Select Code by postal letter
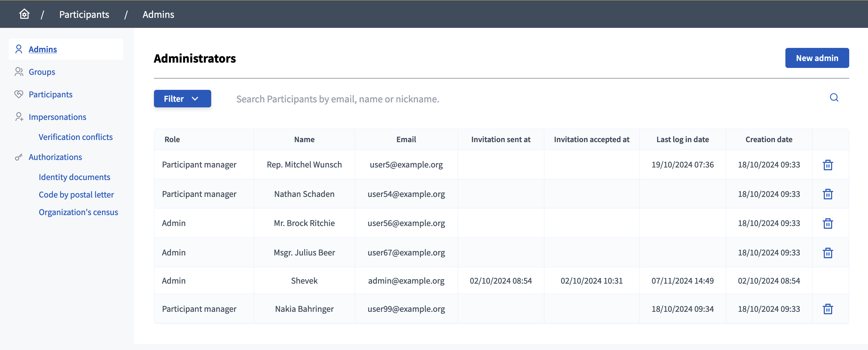The height and width of the screenshot is (350, 868). tap(76, 194)
